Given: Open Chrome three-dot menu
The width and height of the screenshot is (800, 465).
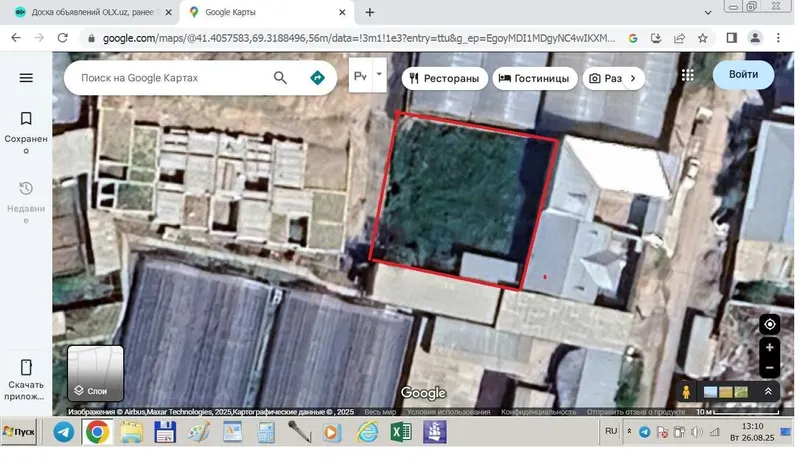Looking at the screenshot, I should (778, 38).
